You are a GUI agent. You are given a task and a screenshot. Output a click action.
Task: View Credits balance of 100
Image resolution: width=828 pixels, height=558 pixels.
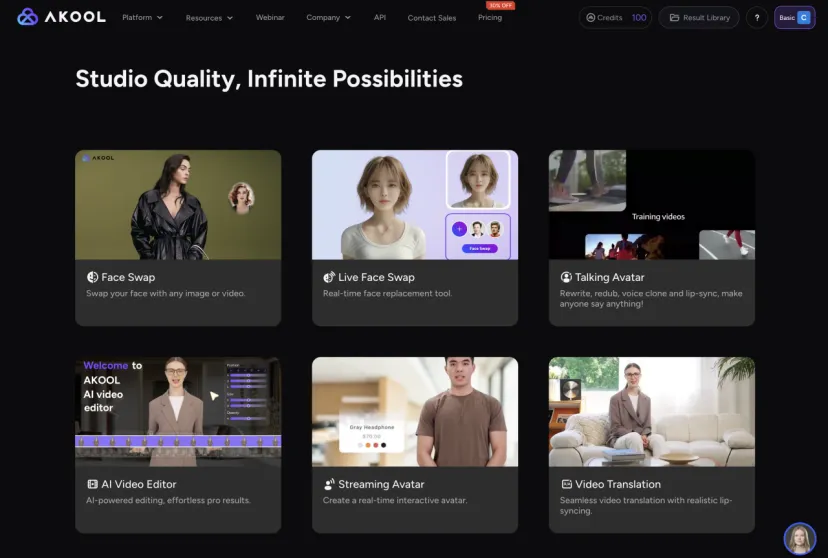pos(615,17)
